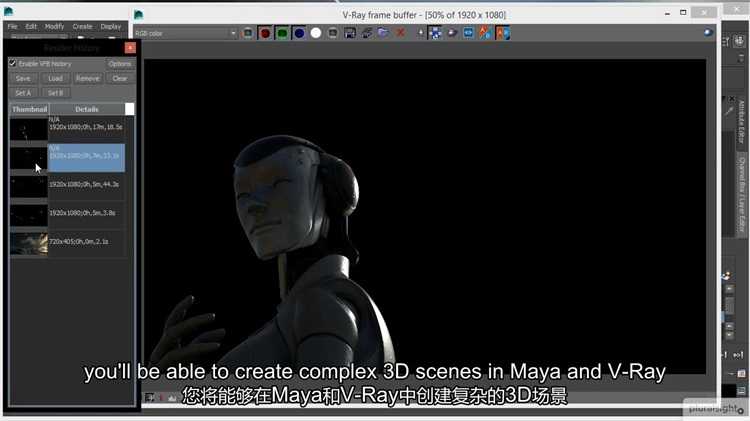
Task: Click the Remove button in Render History
Action: pyautogui.click(x=88, y=78)
